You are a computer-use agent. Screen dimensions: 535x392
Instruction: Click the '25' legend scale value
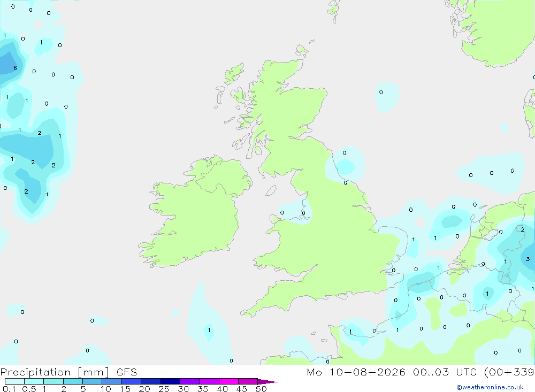click(x=164, y=389)
